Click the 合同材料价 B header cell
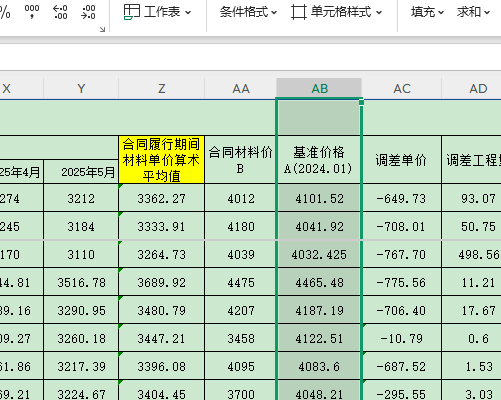 coord(240,160)
